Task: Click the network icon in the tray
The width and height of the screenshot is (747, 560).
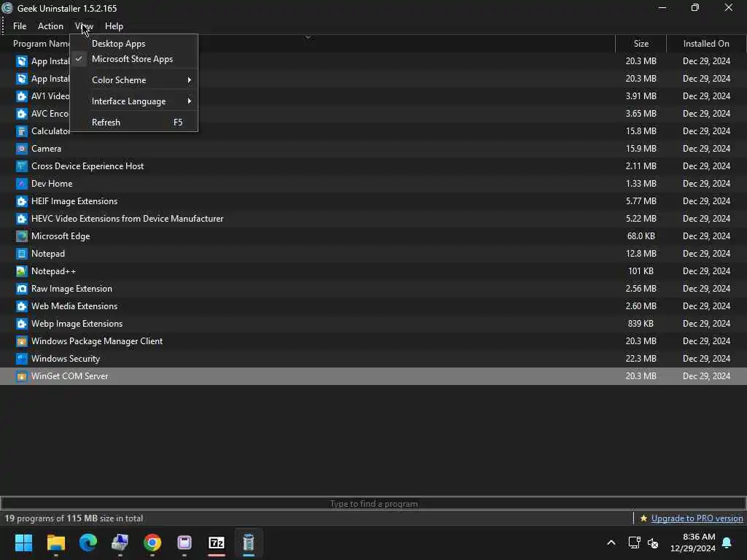Action: coord(634,542)
